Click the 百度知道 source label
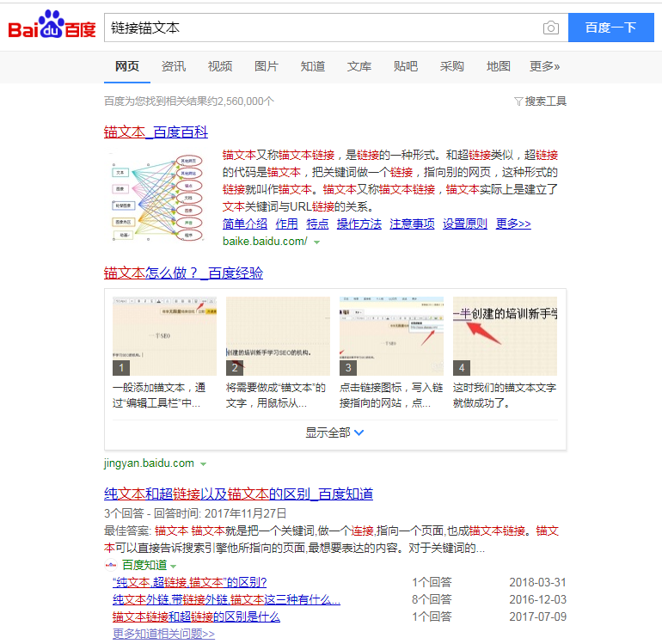Screen dimensions: 662x644 coord(144,565)
